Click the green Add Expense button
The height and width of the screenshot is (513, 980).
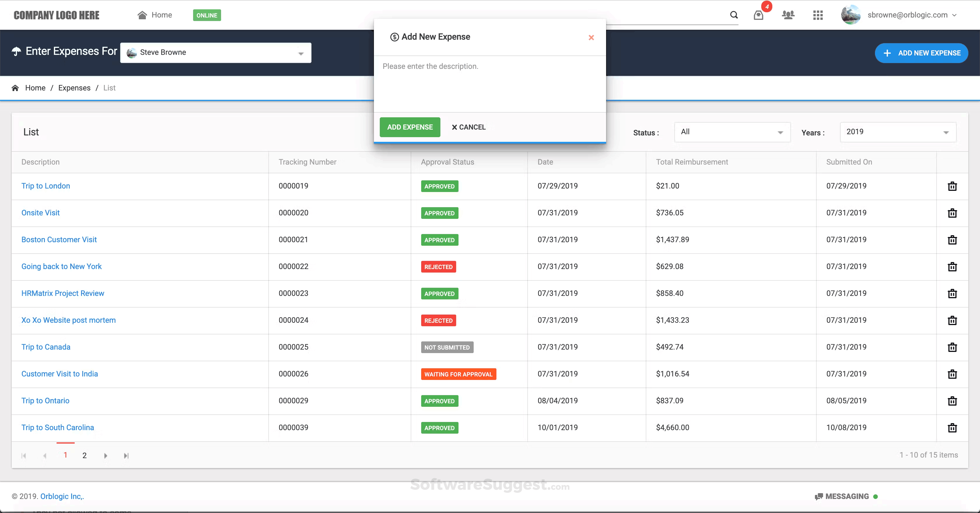click(x=410, y=127)
